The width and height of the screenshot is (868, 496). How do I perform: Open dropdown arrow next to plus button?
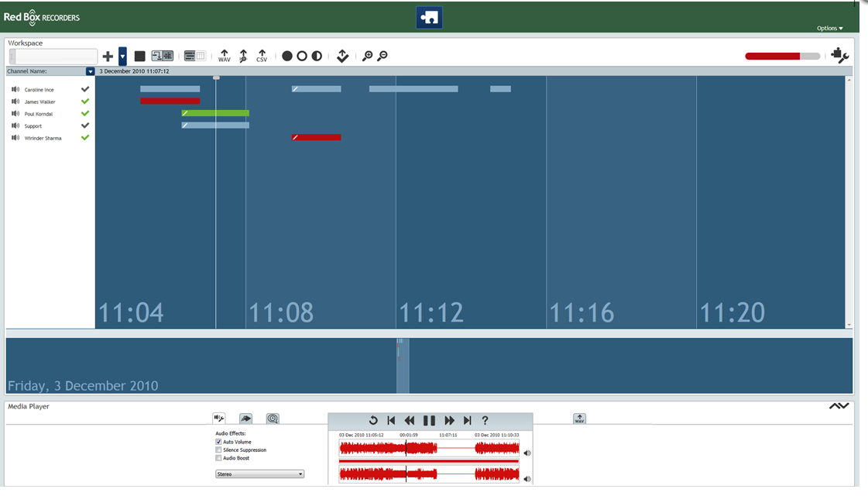click(122, 57)
